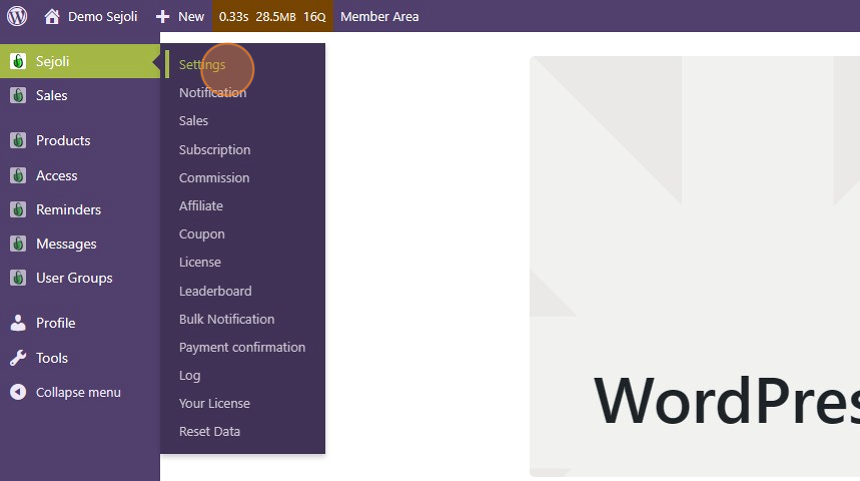This screenshot has height=481, width=860.
Task: Click the Products sidebar icon
Action: tap(18, 140)
